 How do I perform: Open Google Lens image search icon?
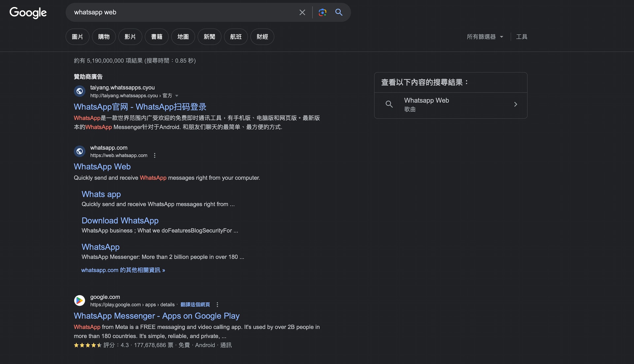(x=323, y=13)
